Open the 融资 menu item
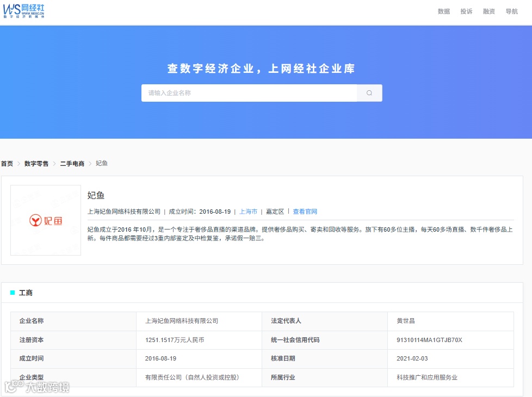532x397 pixels. [x=489, y=11]
